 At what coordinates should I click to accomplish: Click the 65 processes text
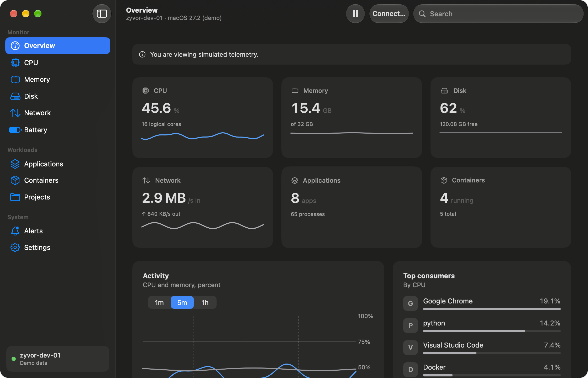308,214
